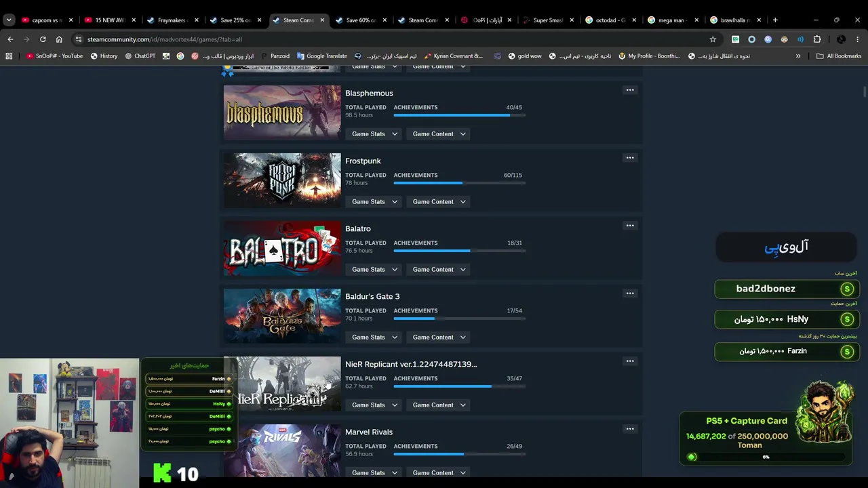Expand Game Stats dropdown for Blasphemous
The height and width of the screenshot is (488, 868).
pyautogui.click(x=374, y=134)
